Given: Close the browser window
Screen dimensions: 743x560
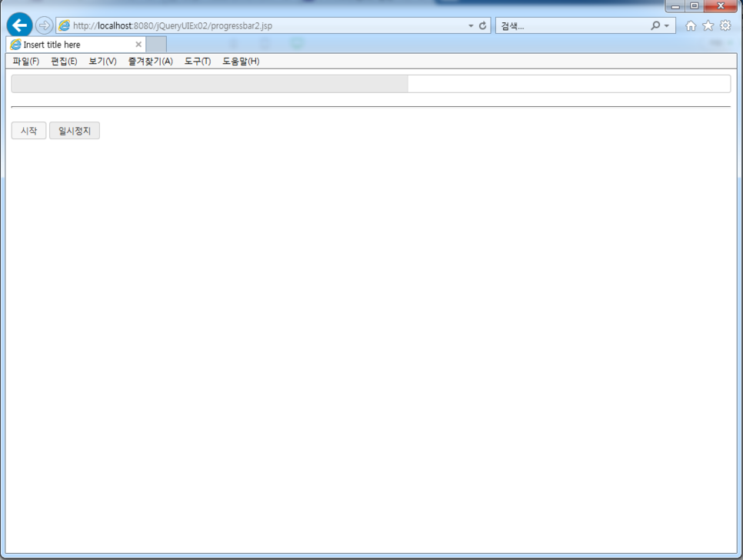Looking at the screenshot, I should 721,5.
